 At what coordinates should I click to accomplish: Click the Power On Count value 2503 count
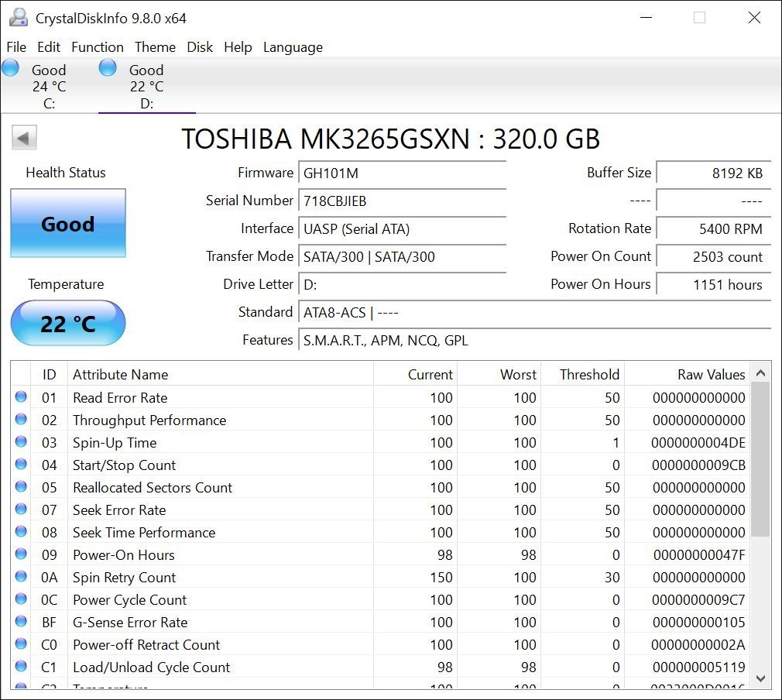point(714,257)
